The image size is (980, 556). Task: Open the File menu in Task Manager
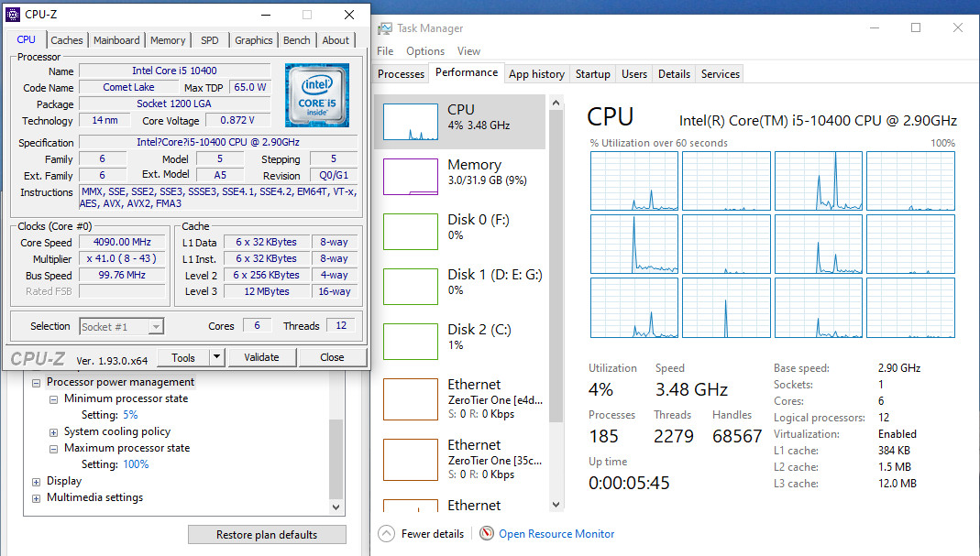click(385, 51)
